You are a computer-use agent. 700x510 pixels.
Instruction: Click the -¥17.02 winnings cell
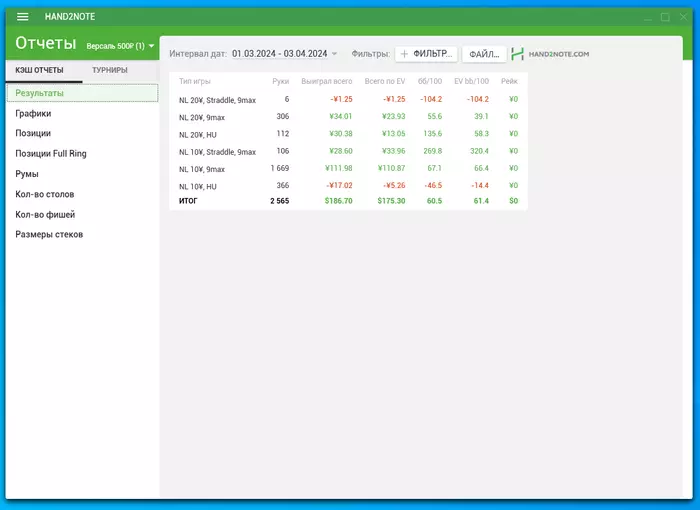point(339,185)
